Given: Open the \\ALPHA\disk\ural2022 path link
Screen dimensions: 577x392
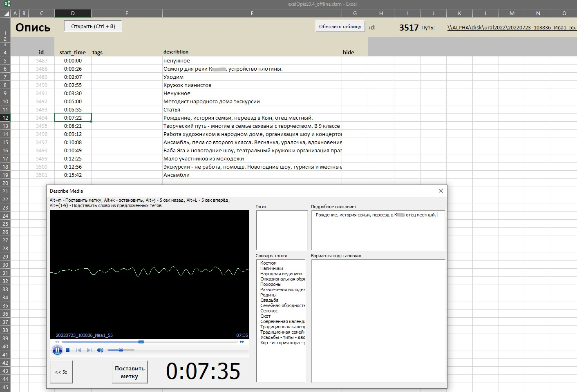Looking at the screenshot, I should pos(512,28).
